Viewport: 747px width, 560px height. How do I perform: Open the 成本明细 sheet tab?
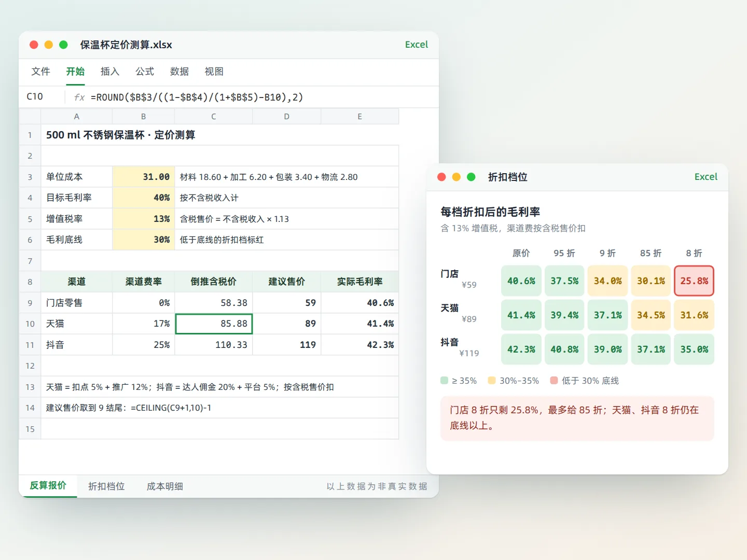pos(164,486)
